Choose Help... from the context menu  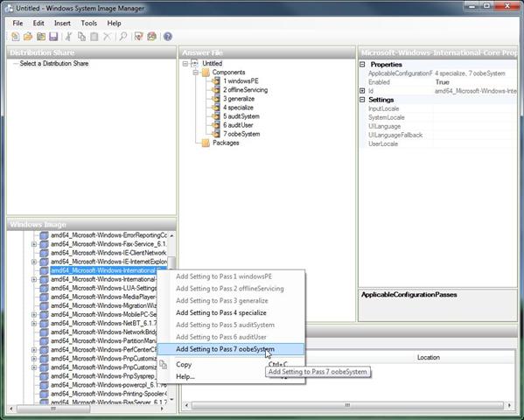[231, 376]
